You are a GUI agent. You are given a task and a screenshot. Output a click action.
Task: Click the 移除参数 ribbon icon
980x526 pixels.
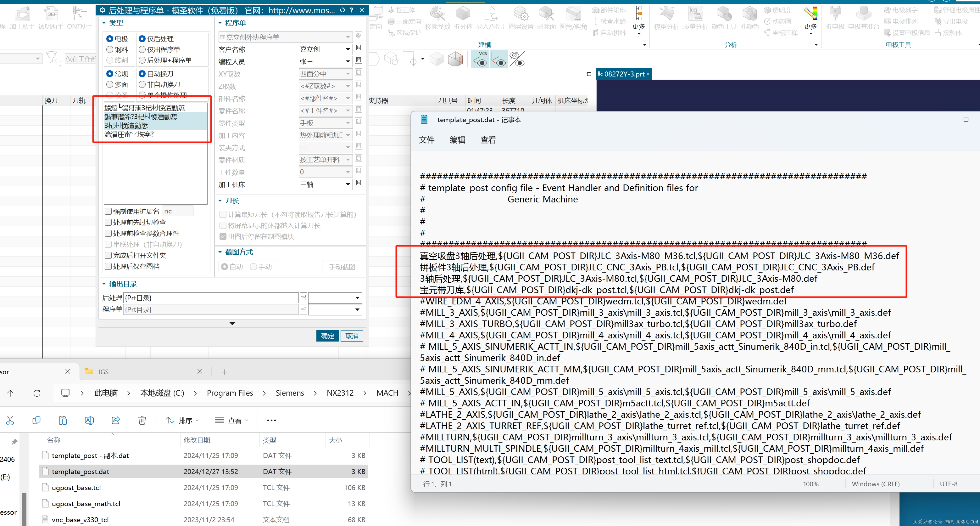click(437, 18)
